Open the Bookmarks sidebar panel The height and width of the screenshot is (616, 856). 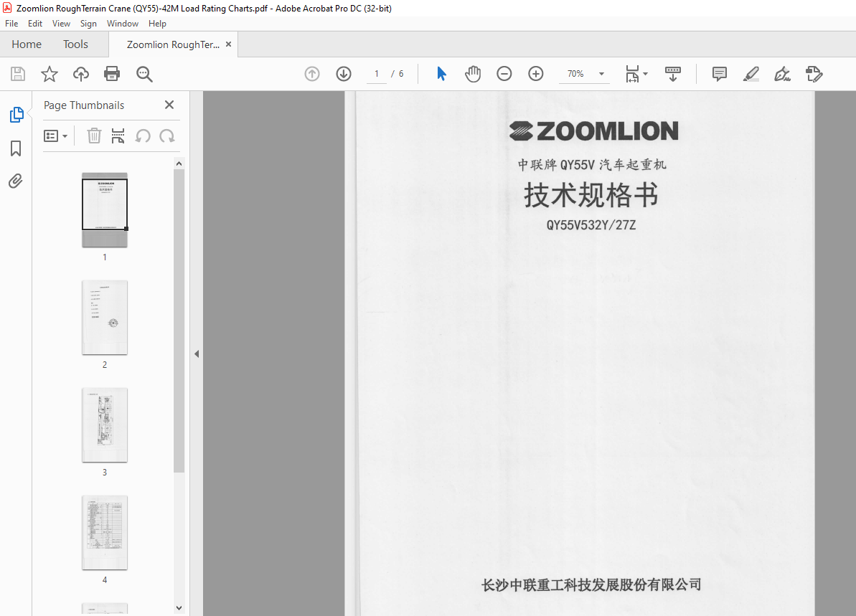click(x=16, y=148)
